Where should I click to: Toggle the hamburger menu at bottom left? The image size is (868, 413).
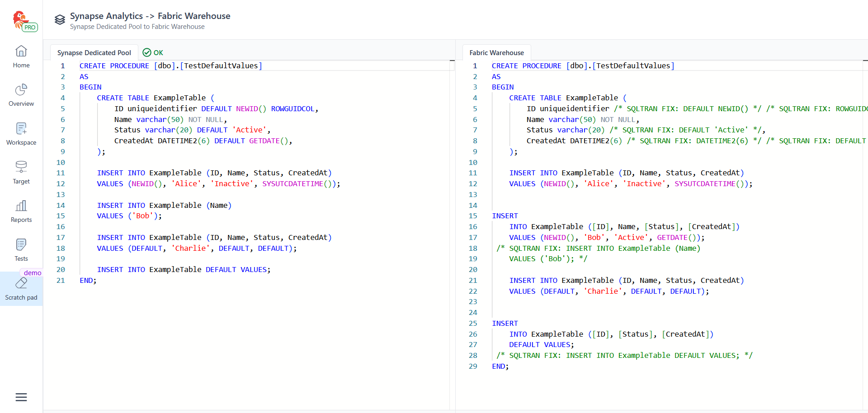[x=21, y=397]
